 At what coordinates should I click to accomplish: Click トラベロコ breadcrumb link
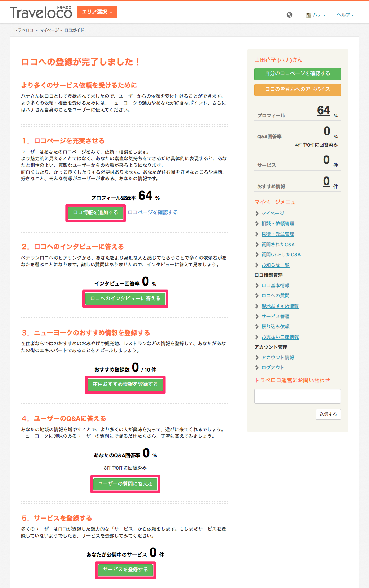pos(23,30)
